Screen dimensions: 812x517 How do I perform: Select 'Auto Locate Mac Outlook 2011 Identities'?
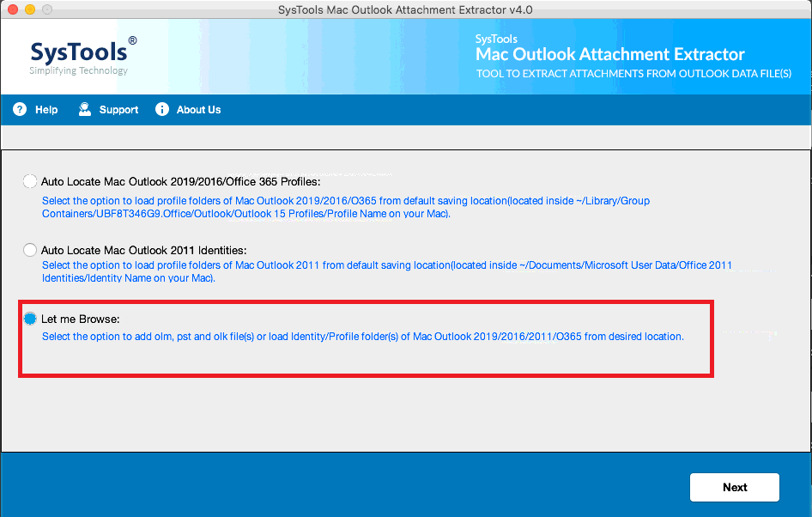point(29,250)
